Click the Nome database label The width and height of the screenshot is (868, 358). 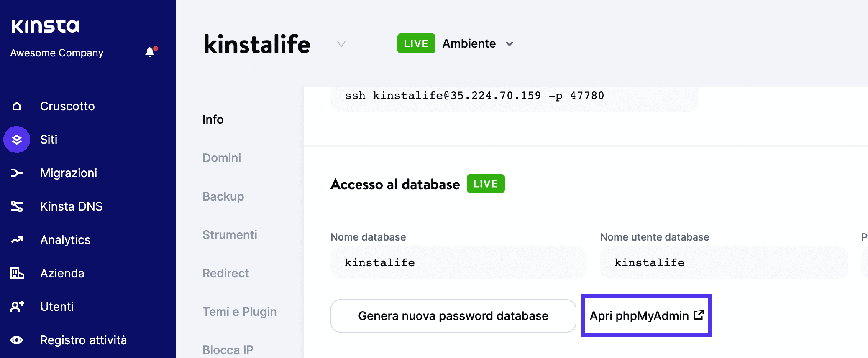(x=368, y=237)
